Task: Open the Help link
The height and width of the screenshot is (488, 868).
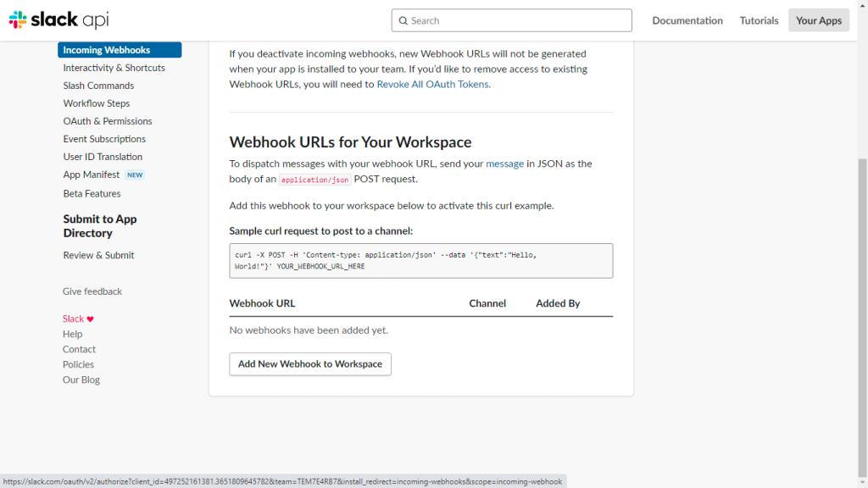Action: pos(73,334)
